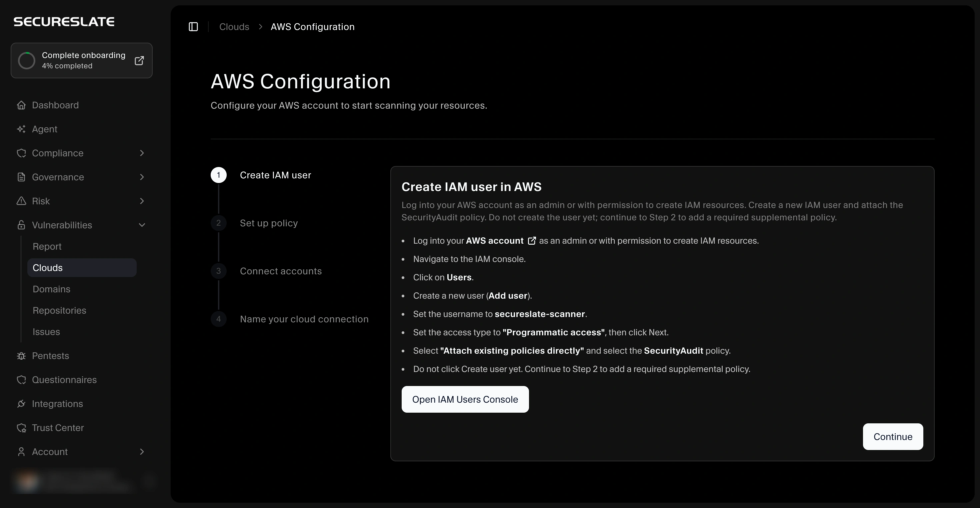Expand the Risk menu chevron
The image size is (980, 508).
142,201
